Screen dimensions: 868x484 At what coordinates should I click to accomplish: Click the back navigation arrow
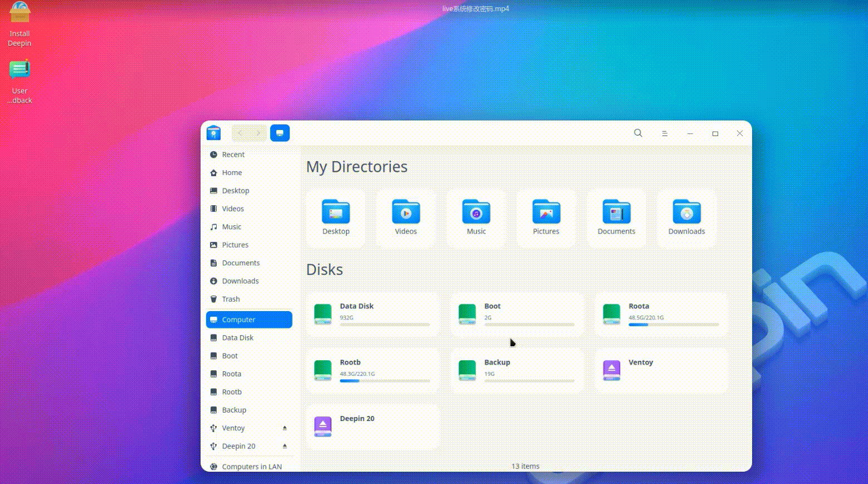tap(241, 133)
